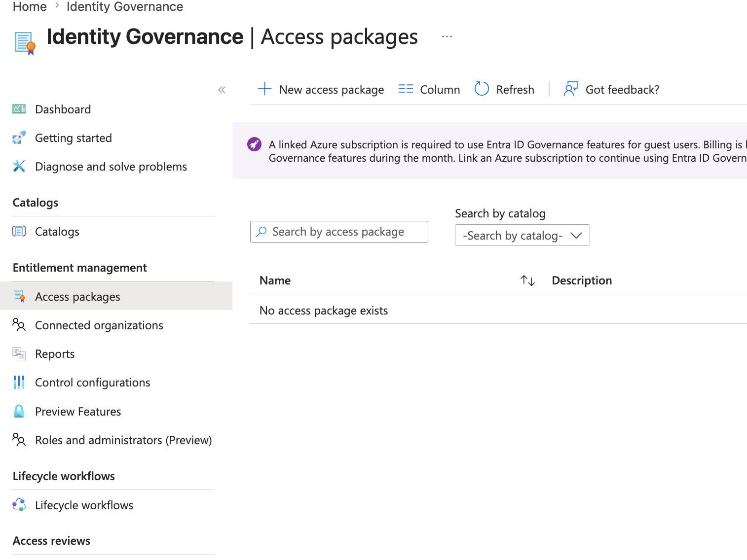Click the Preview Features icon

19,411
